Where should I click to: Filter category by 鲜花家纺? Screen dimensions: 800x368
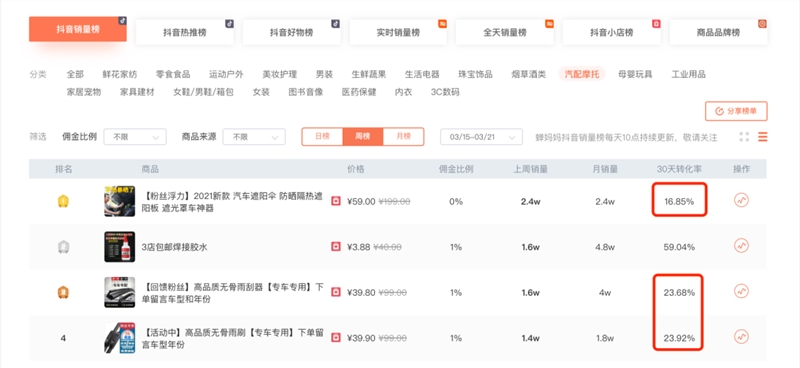120,75
